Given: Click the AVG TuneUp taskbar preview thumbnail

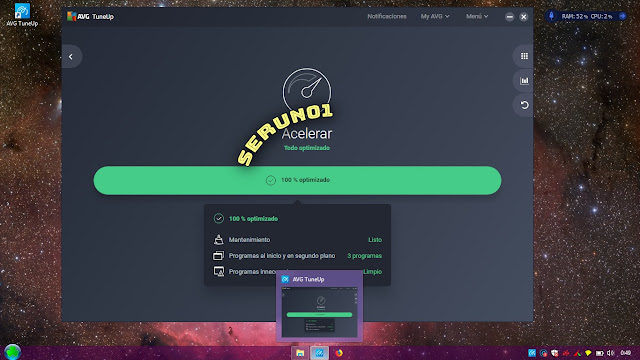Looking at the screenshot, I should (320, 312).
